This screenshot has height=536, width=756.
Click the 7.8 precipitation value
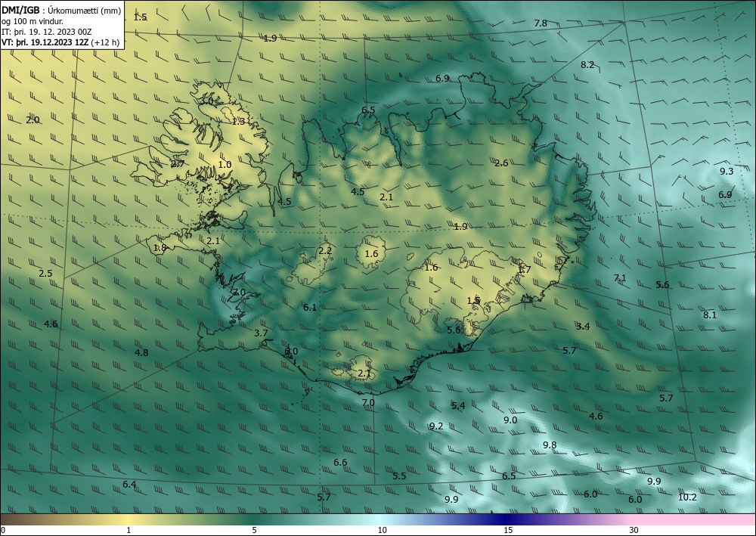[x=541, y=23]
